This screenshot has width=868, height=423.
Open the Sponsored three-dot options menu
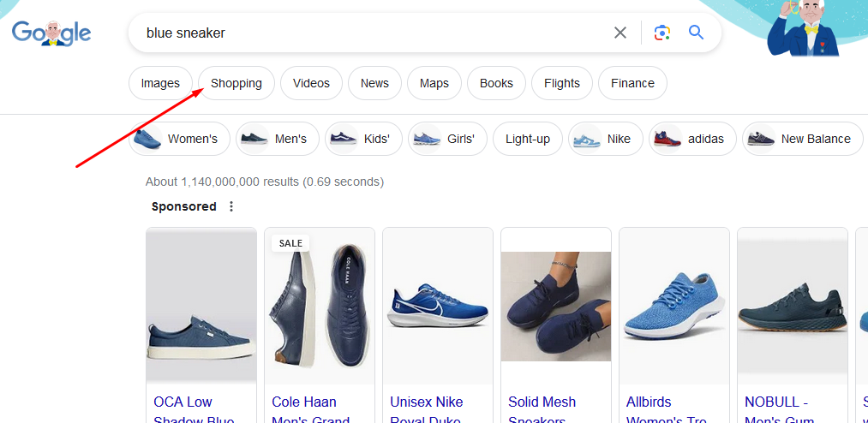pyautogui.click(x=230, y=206)
